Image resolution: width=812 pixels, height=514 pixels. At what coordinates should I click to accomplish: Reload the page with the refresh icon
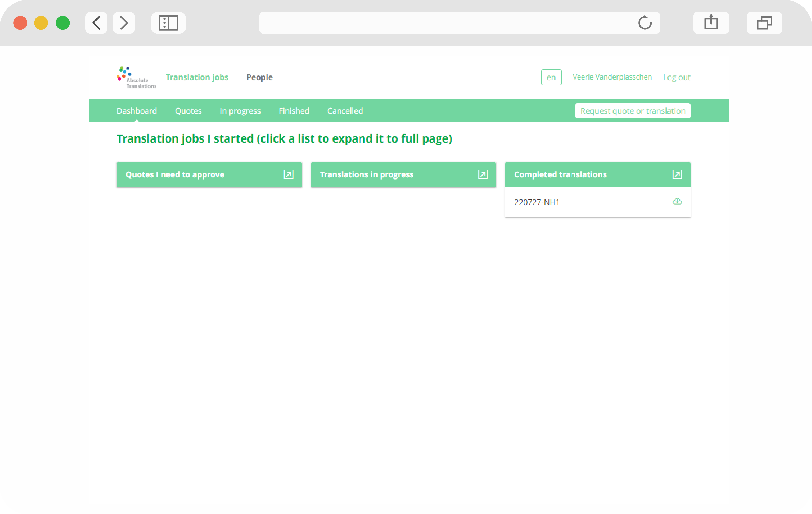pyautogui.click(x=644, y=23)
